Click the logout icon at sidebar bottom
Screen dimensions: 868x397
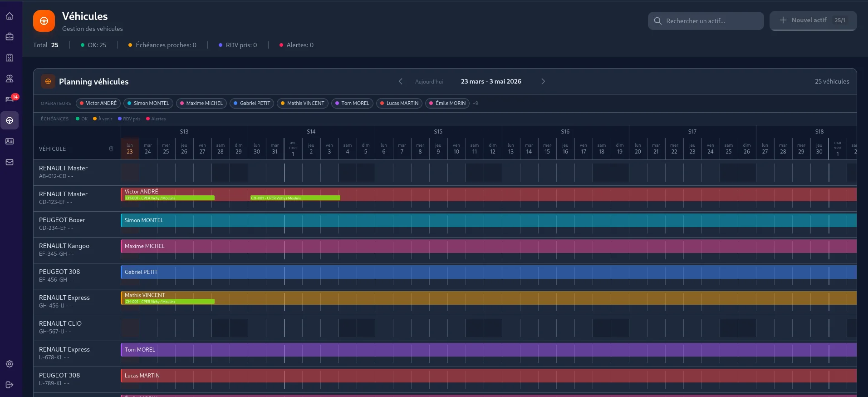click(x=10, y=385)
